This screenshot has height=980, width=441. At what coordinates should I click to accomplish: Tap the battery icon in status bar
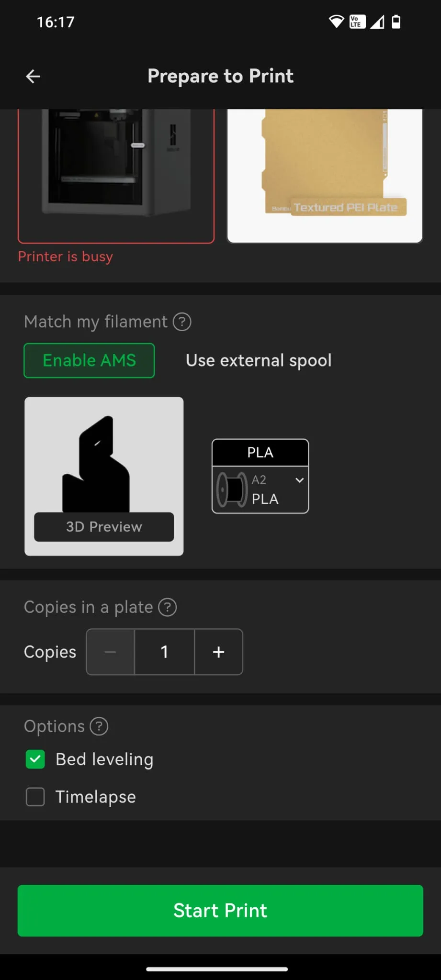tap(396, 22)
